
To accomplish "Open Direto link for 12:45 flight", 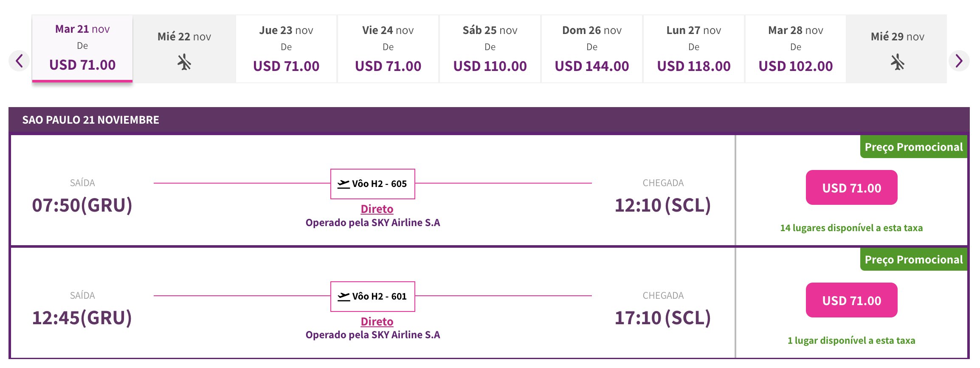I will coord(377,322).
